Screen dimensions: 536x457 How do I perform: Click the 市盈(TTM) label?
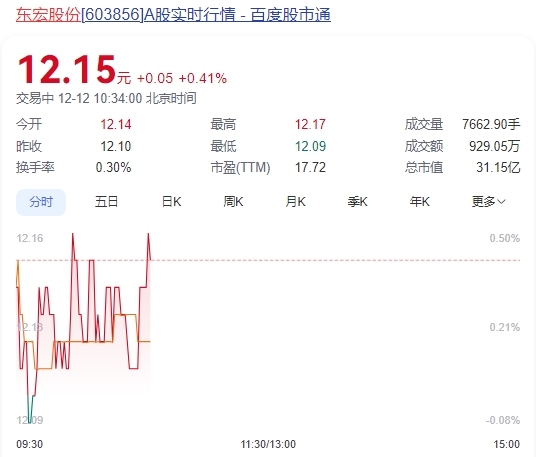[240, 167]
